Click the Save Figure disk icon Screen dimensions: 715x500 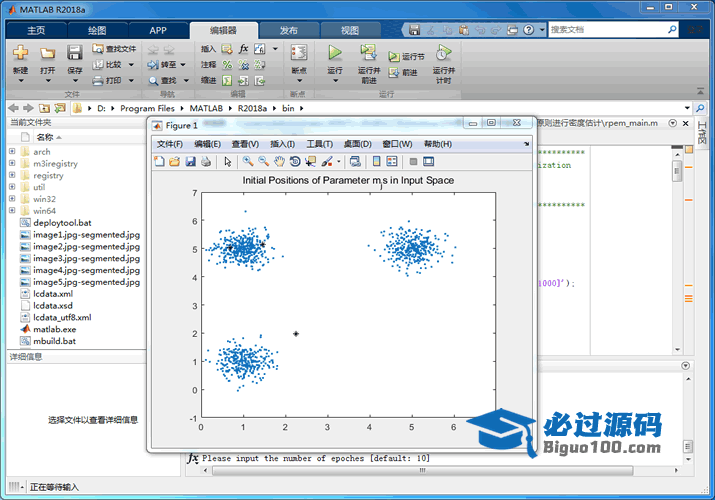(190, 161)
